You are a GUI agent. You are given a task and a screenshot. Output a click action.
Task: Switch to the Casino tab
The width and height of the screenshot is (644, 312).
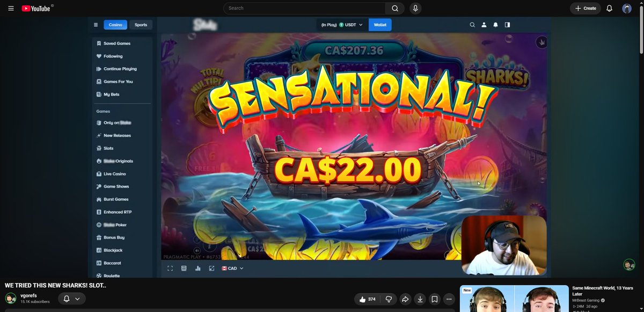coord(115,25)
